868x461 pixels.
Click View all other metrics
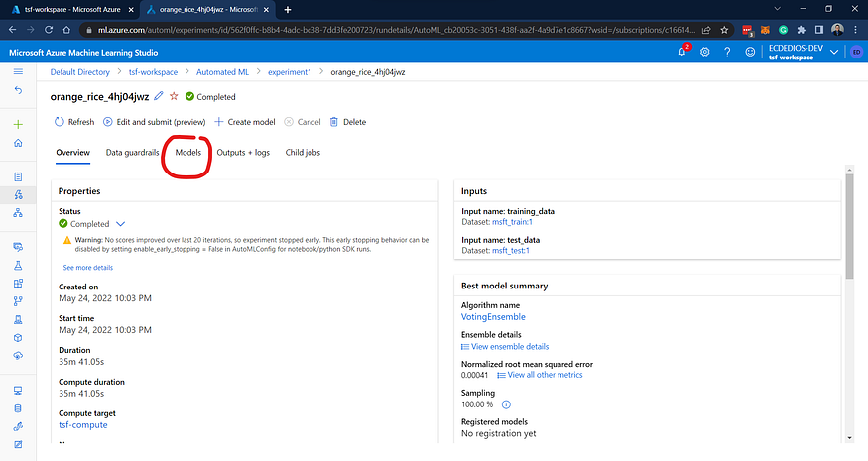point(540,375)
